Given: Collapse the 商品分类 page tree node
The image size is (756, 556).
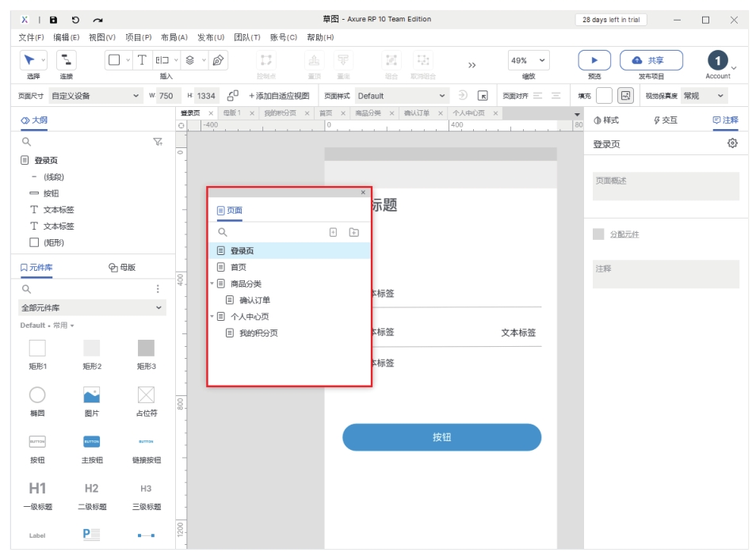Looking at the screenshot, I should pos(212,284).
